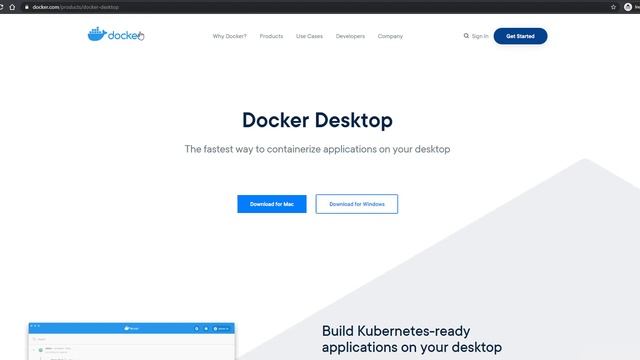Open the Why Docker? menu
This screenshot has width=640, height=360.
[x=229, y=36]
